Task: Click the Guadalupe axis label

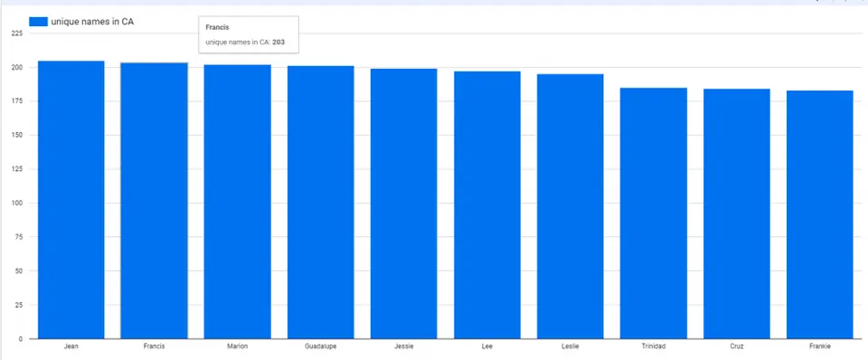Action: 320,346
